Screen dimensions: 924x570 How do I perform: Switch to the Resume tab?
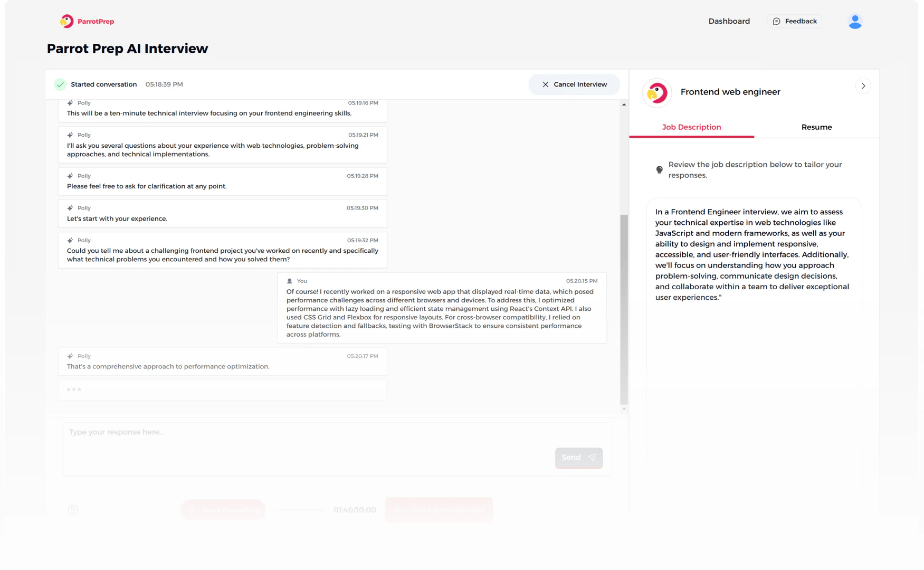coord(817,127)
